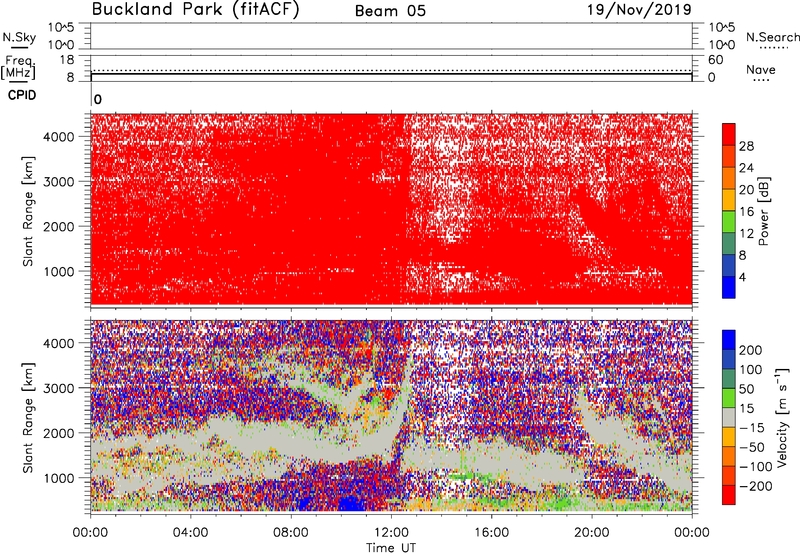Click the '15' velocity scale label

tap(746, 409)
